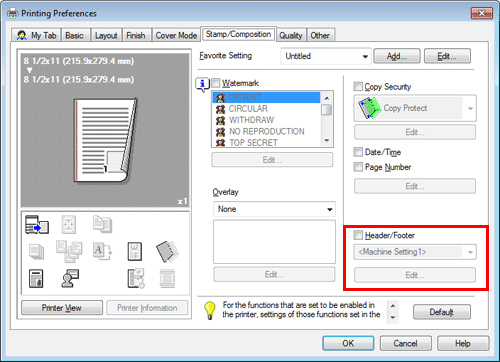Image resolution: width=500 pixels, height=362 pixels.
Task: Select the URGENT watermark entry icon
Action: click(220, 98)
